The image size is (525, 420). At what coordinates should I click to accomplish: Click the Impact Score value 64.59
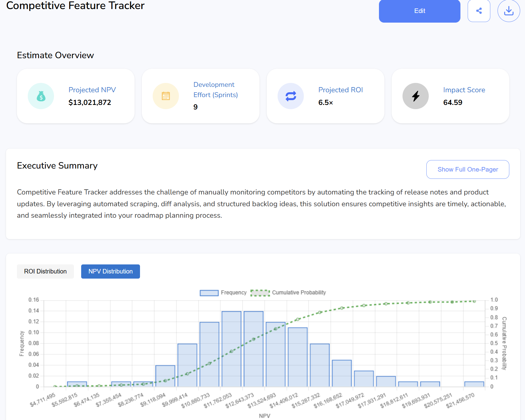[x=453, y=103]
